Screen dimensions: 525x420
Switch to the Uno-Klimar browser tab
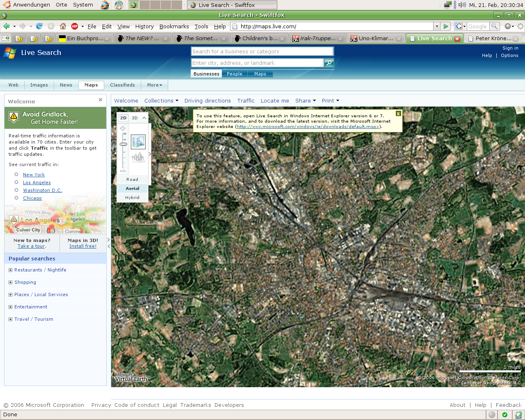376,38
